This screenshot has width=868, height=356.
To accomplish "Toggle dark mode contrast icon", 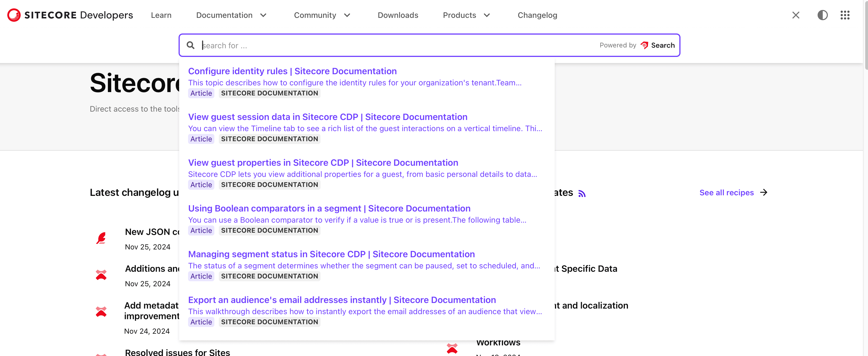I will click(822, 15).
